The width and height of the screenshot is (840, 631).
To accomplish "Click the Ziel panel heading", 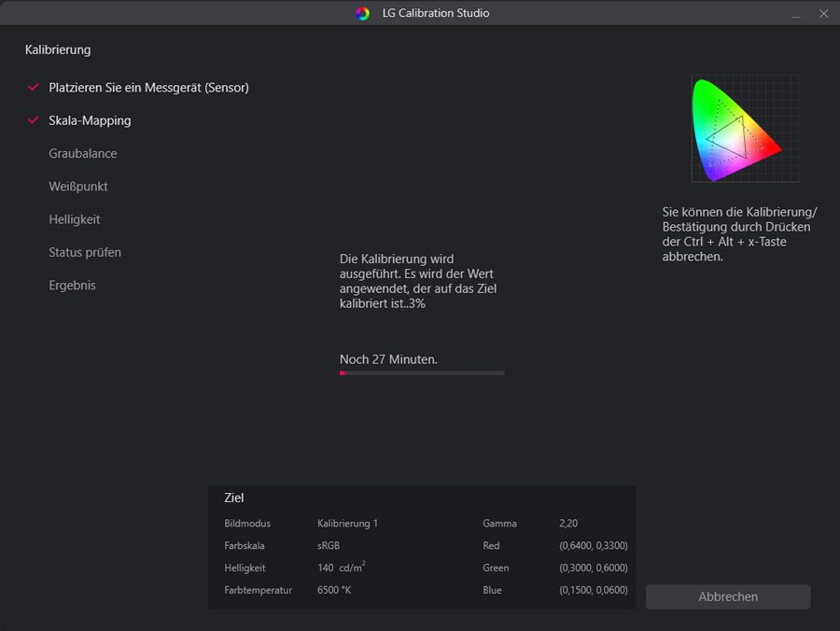I will [233, 498].
